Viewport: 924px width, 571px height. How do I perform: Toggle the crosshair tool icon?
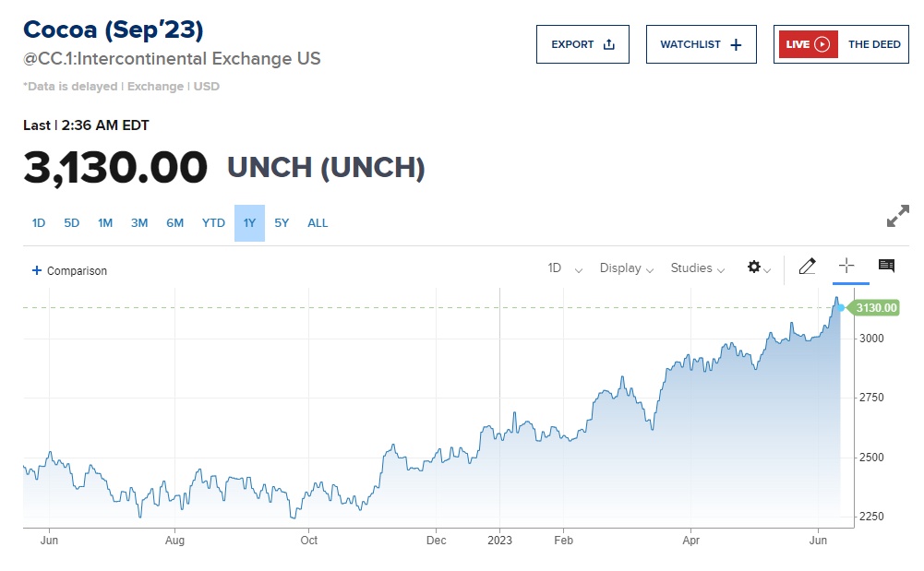[846, 267]
